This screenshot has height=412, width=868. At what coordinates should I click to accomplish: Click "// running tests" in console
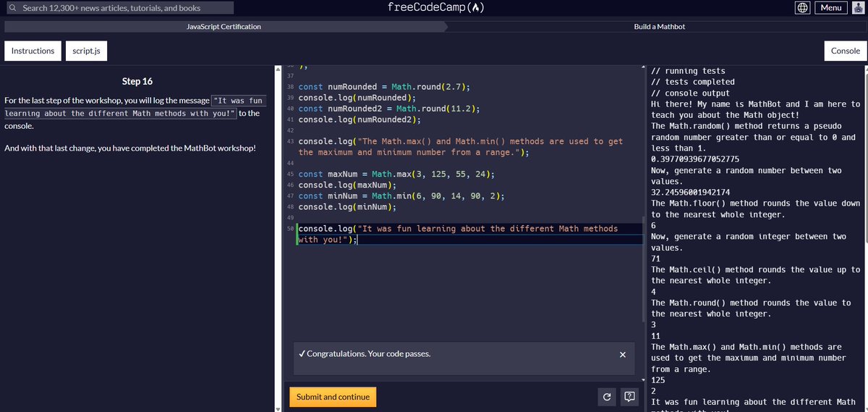pos(688,71)
